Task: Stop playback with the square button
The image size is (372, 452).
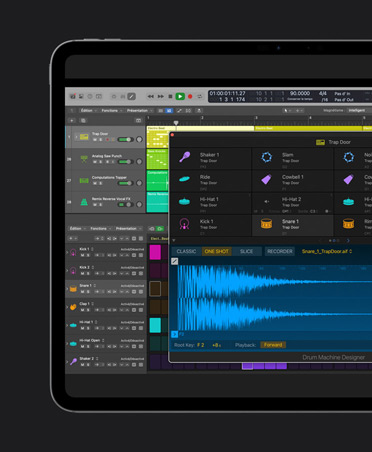Action: [170, 96]
